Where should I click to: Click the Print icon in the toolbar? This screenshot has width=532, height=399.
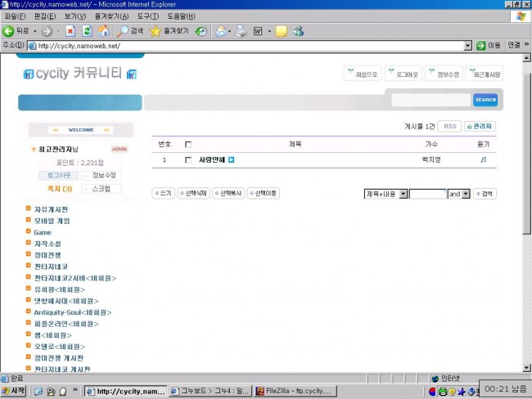click(241, 31)
